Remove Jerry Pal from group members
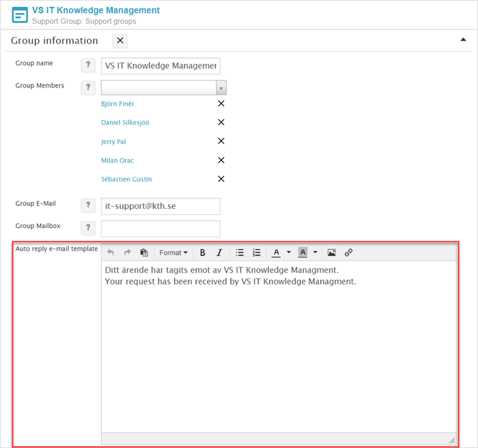478x448 pixels. pos(221,141)
